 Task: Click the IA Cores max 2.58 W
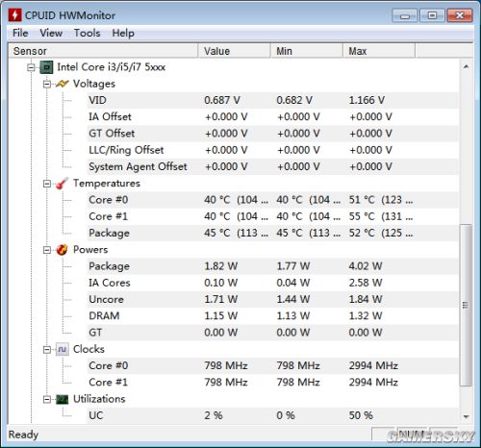point(366,283)
